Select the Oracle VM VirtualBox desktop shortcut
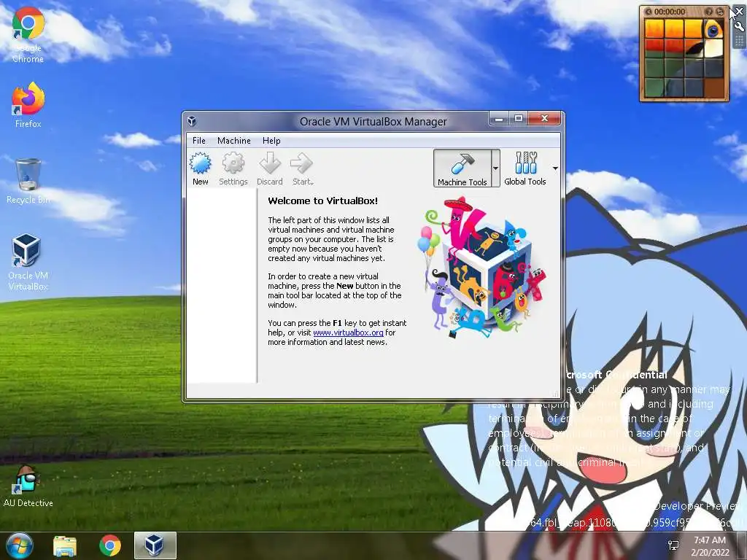Screen dimensions: 747x560 click(28, 262)
